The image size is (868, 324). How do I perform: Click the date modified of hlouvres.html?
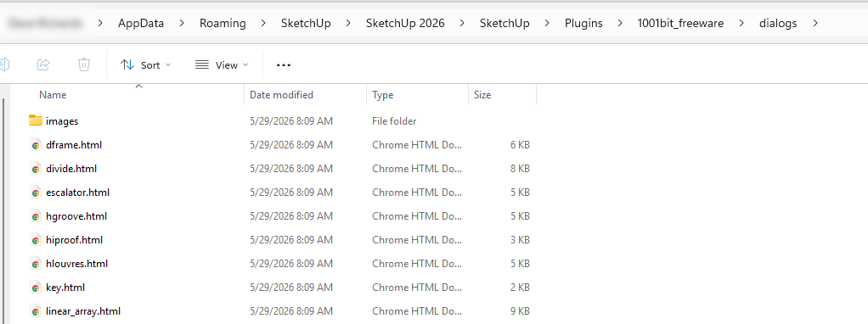click(x=291, y=264)
